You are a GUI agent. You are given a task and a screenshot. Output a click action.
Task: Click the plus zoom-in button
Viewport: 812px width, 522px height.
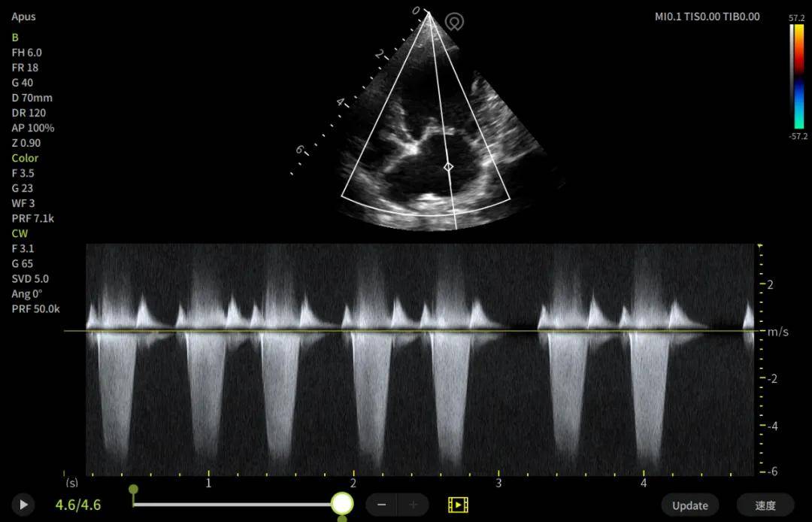[x=414, y=505]
